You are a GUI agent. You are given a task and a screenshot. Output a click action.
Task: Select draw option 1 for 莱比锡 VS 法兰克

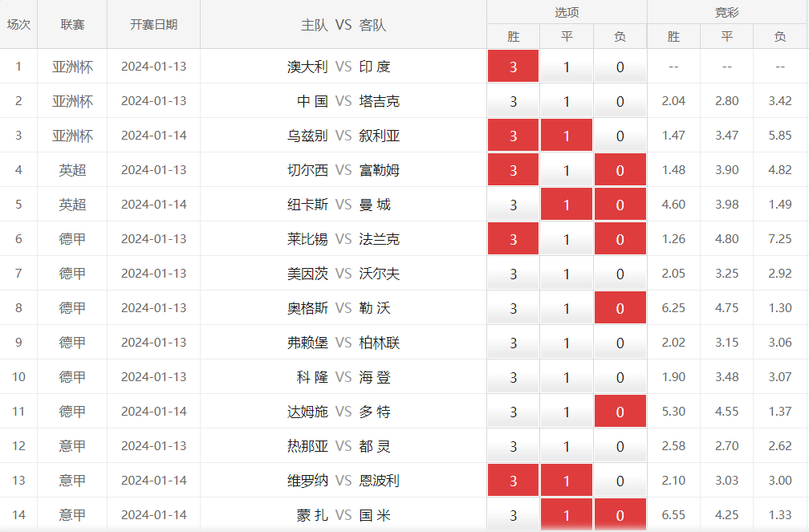[x=567, y=239]
